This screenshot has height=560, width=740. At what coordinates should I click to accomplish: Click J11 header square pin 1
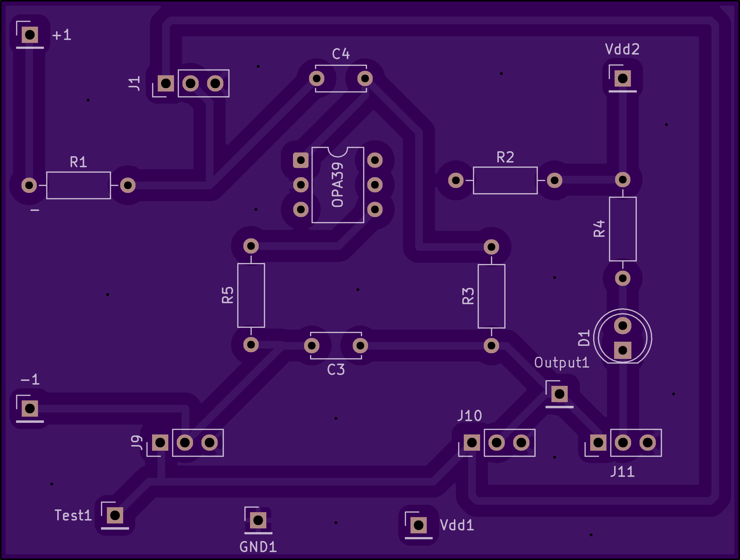598,443
